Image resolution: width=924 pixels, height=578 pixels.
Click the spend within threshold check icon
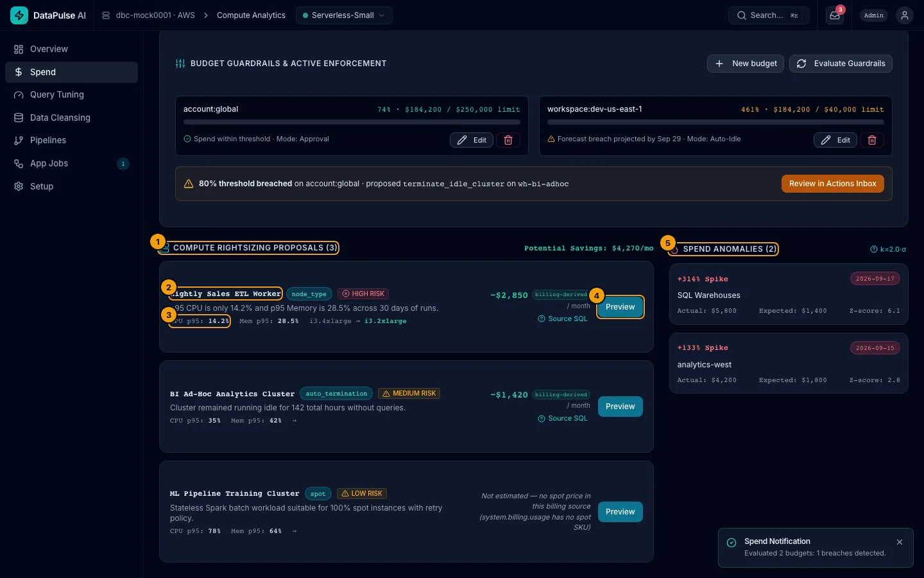tap(187, 139)
